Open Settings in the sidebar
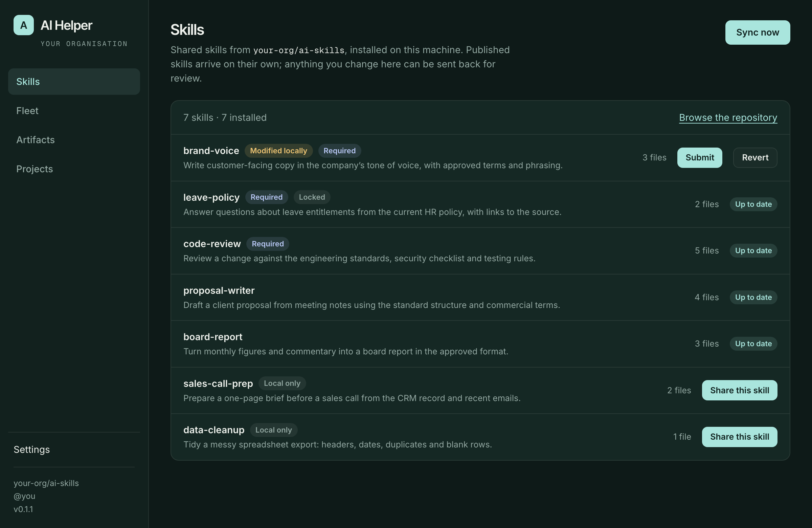812x528 pixels. pyautogui.click(x=32, y=449)
